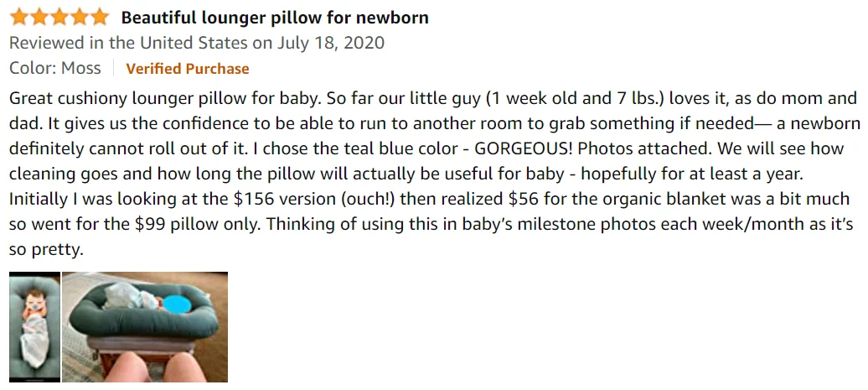Click the second rating star
Image resolution: width=868 pixels, height=390 pixels.
(39, 18)
